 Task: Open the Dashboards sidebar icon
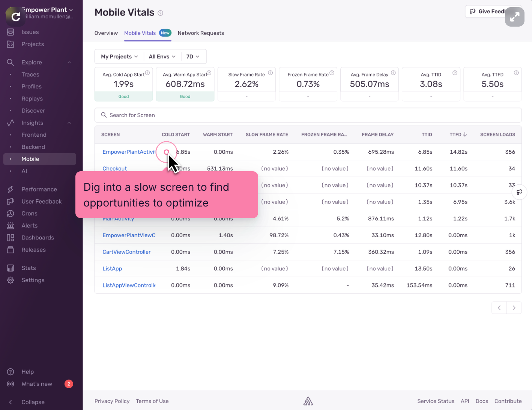coord(11,238)
